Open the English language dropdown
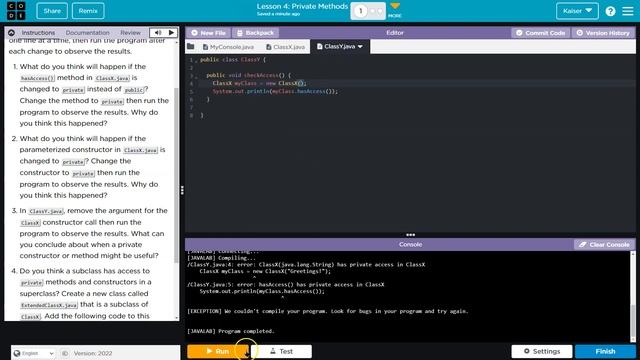Image resolution: width=640 pixels, height=360 pixels. [x=33, y=353]
